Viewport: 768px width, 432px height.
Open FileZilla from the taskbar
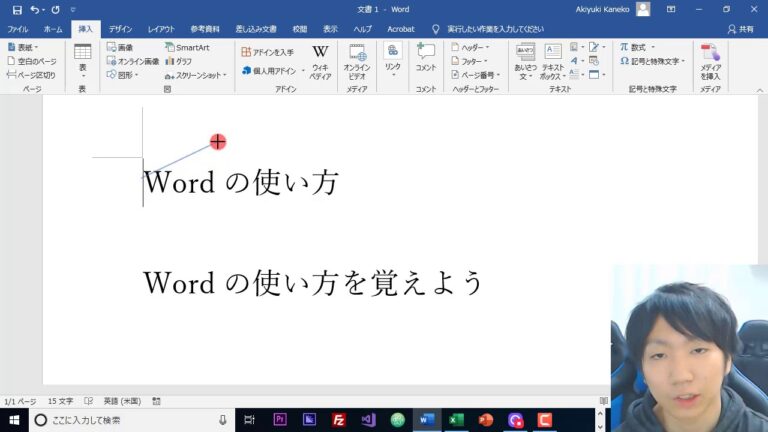[338, 420]
